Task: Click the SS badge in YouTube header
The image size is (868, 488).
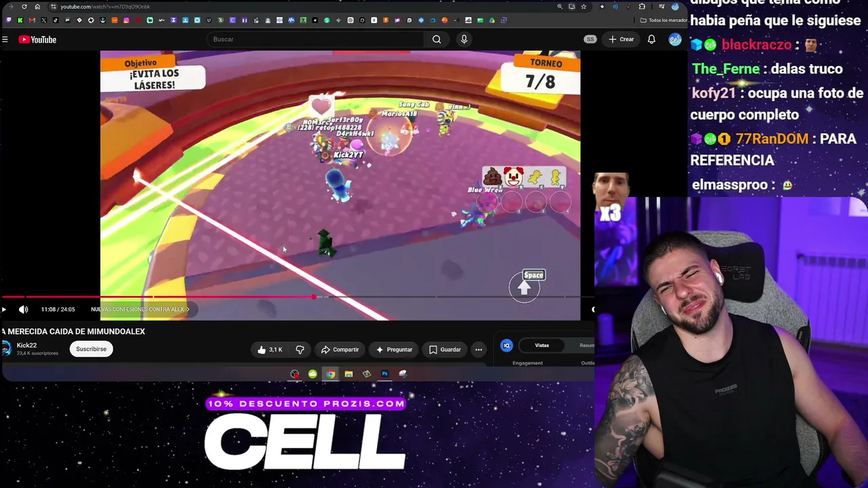Action: coord(591,39)
